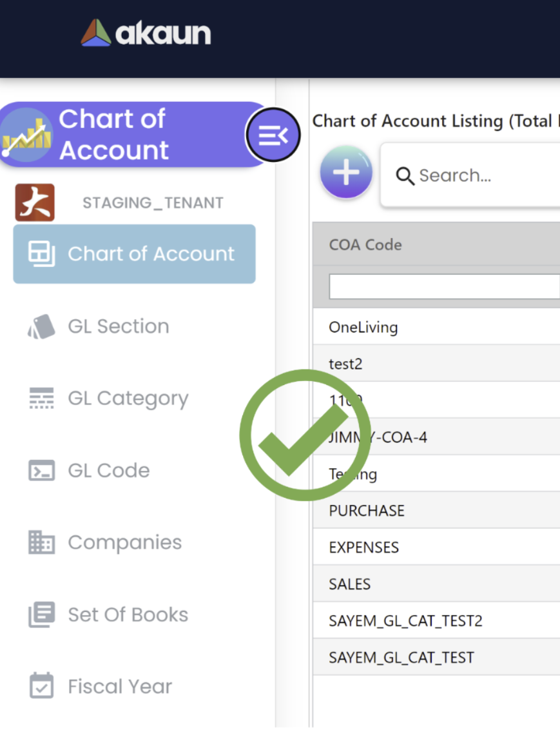The height and width of the screenshot is (730, 560).
Task: Collapse the sidebar menu toggle
Action: [x=273, y=135]
